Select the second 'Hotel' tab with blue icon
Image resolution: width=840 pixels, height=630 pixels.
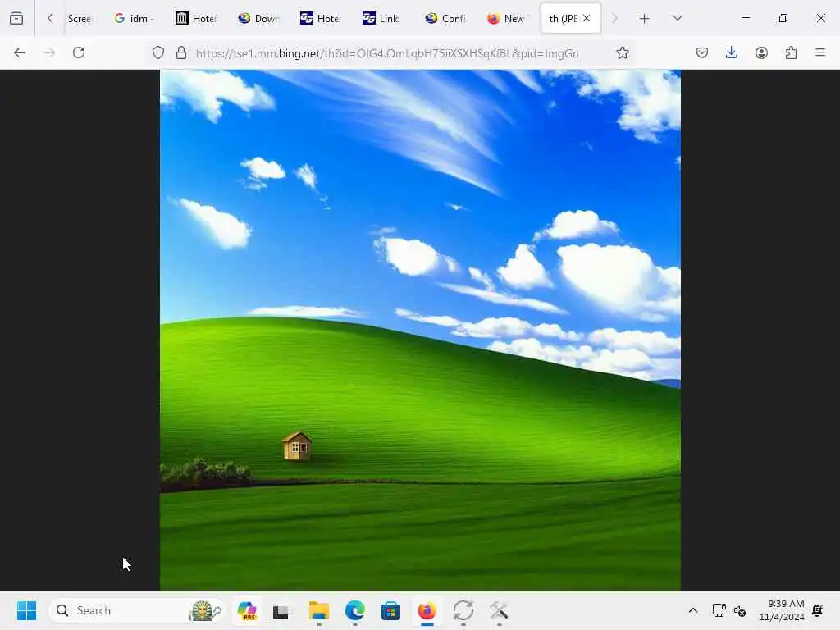pyautogui.click(x=321, y=18)
